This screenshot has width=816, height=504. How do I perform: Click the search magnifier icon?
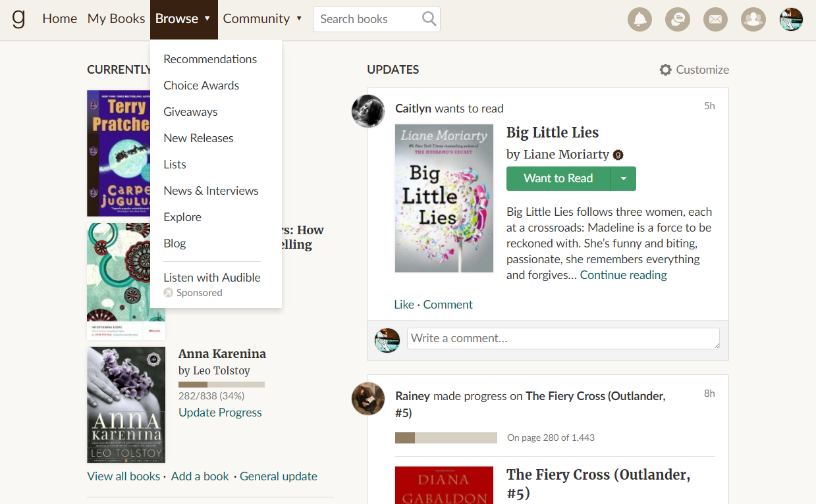pyautogui.click(x=429, y=19)
